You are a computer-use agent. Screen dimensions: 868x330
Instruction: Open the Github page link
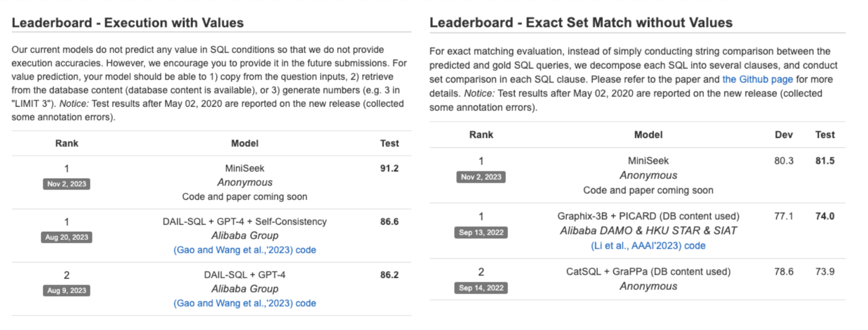(x=757, y=80)
